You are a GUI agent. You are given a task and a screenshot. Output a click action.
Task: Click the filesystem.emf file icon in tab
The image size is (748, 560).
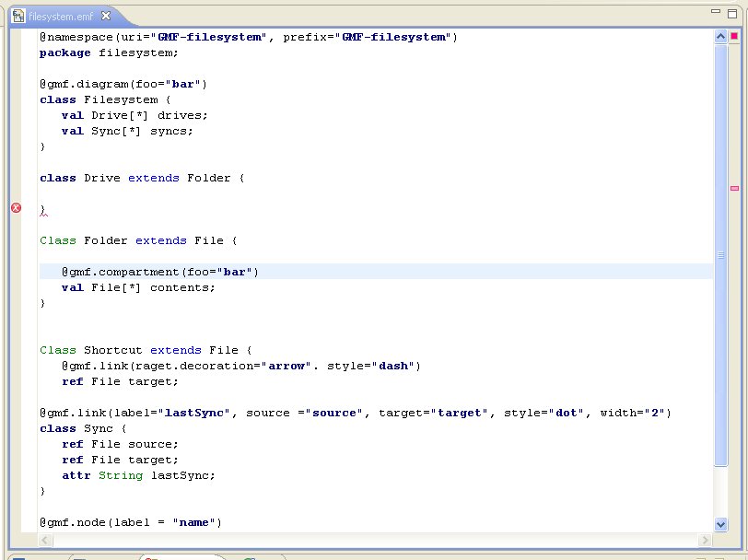point(18,17)
